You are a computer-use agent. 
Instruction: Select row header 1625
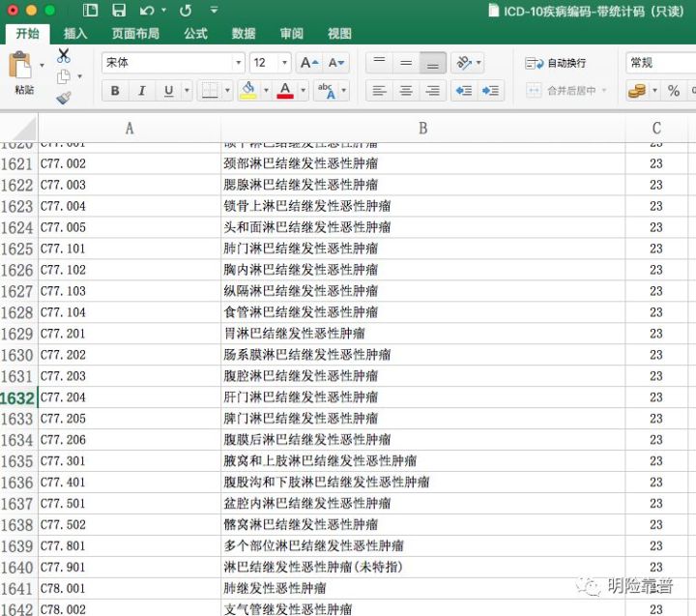tap(18, 249)
